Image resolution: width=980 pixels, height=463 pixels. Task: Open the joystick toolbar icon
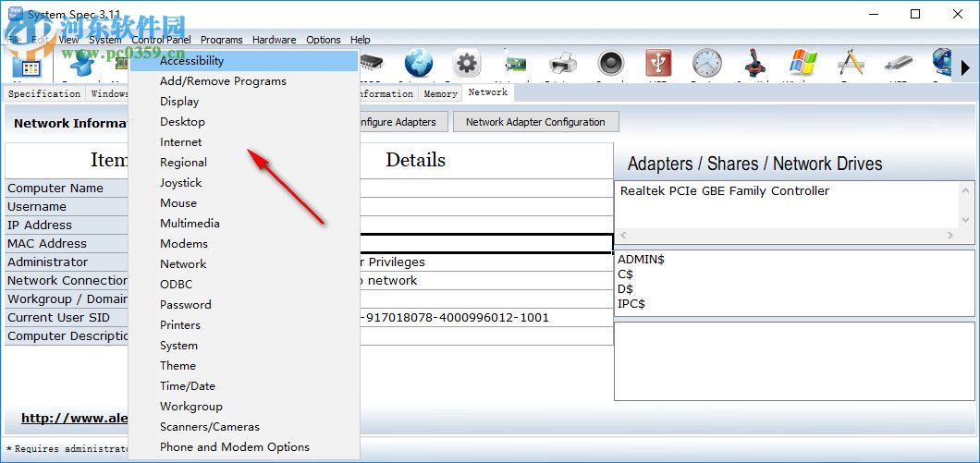pos(755,64)
